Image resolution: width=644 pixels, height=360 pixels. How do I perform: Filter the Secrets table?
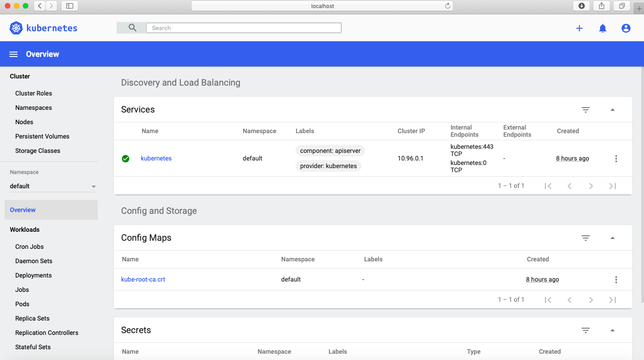tap(586, 330)
